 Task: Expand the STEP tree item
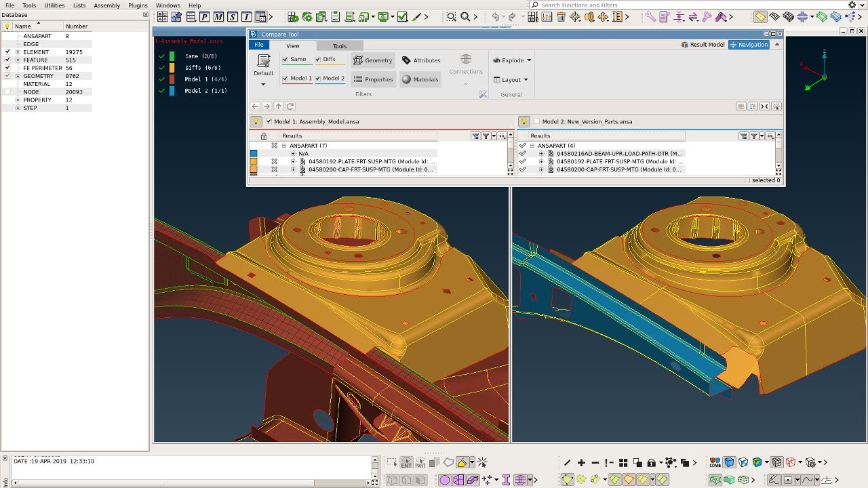[18, 108]
